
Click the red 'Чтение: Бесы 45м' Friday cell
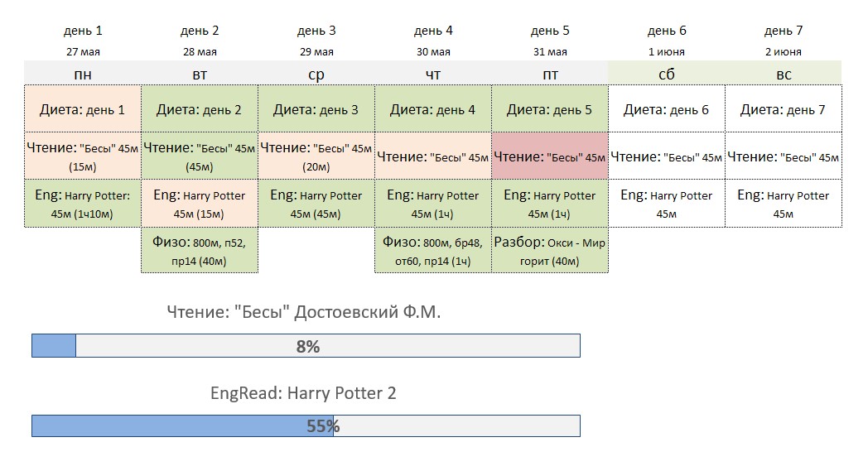(x=550, y=156)
